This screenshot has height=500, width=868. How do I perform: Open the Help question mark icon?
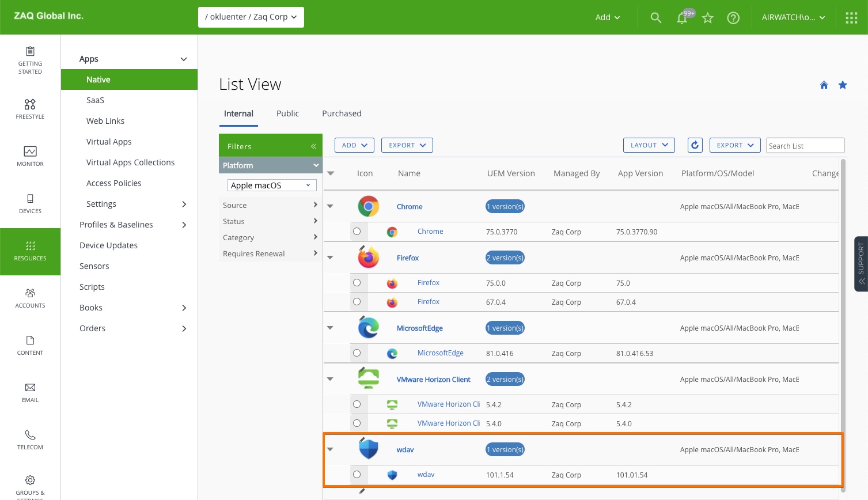733,17
